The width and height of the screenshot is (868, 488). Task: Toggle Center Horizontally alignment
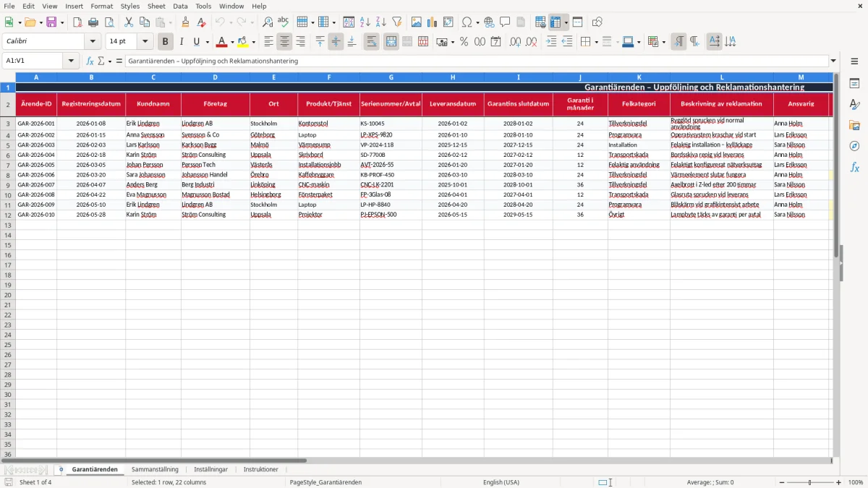pos(284,42)
